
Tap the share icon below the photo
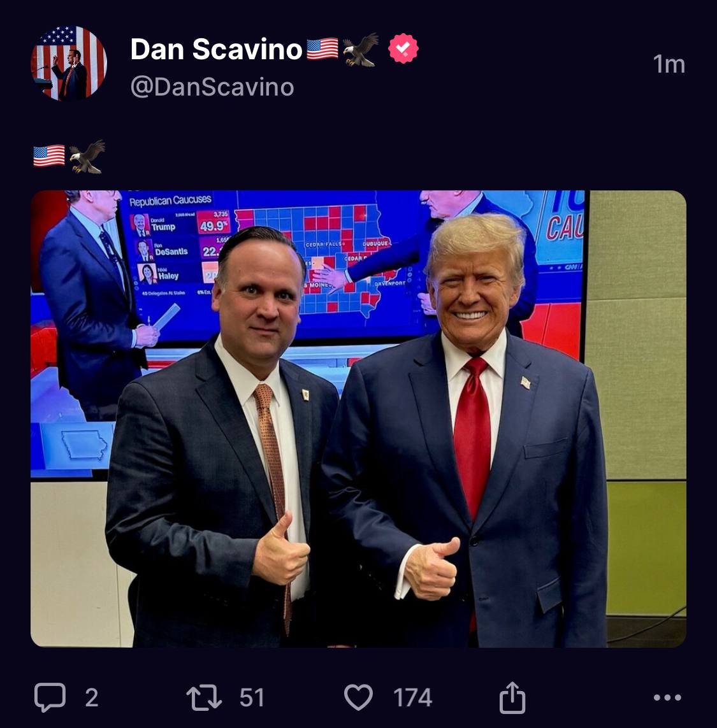pyautogui.click(x=512, y=697)
